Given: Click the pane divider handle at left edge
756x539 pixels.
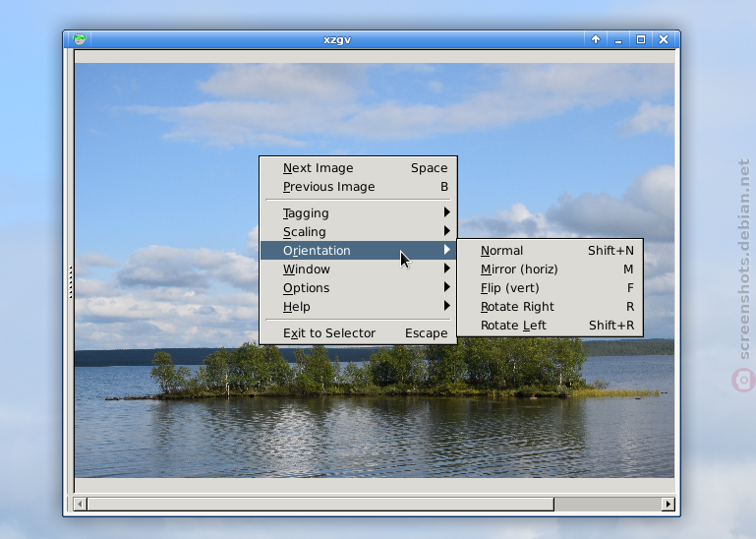Looking at the screenshot, I should pos(71,282).
